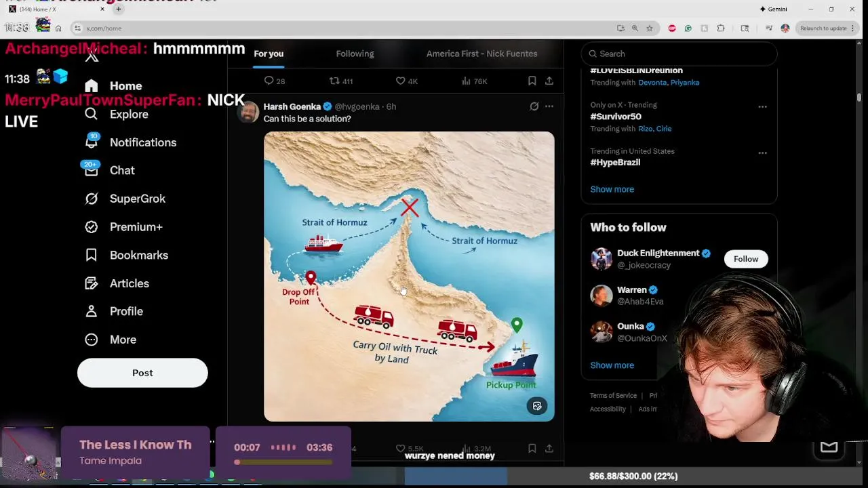Open SuperGrok from the sidebar
The height and width of the screenshot is (488, 868).
pos(125,199)
